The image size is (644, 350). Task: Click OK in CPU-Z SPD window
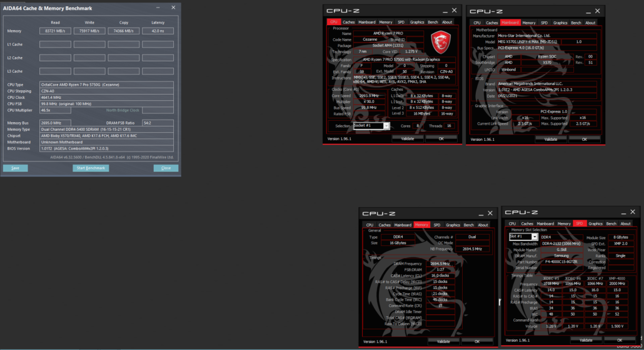620,340
